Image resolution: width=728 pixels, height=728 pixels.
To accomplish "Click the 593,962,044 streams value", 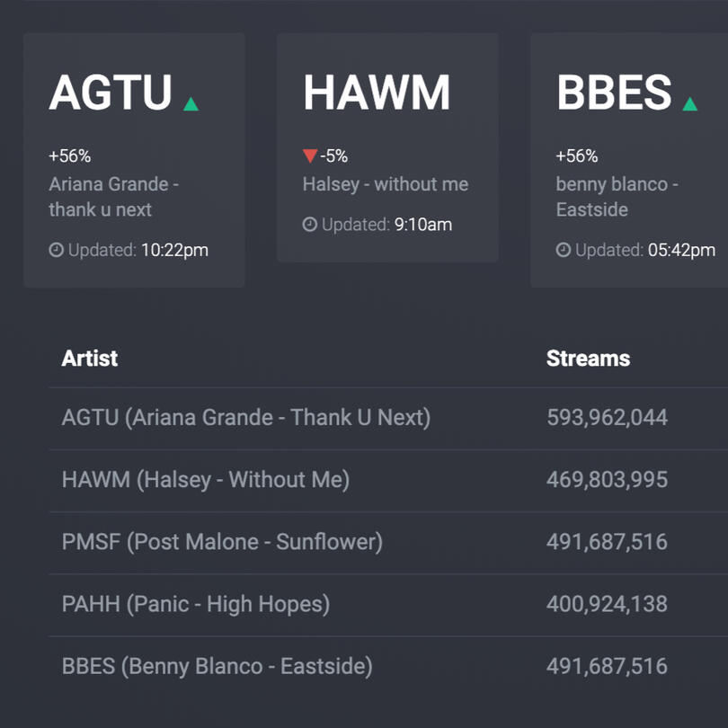I will click(607, 418).
